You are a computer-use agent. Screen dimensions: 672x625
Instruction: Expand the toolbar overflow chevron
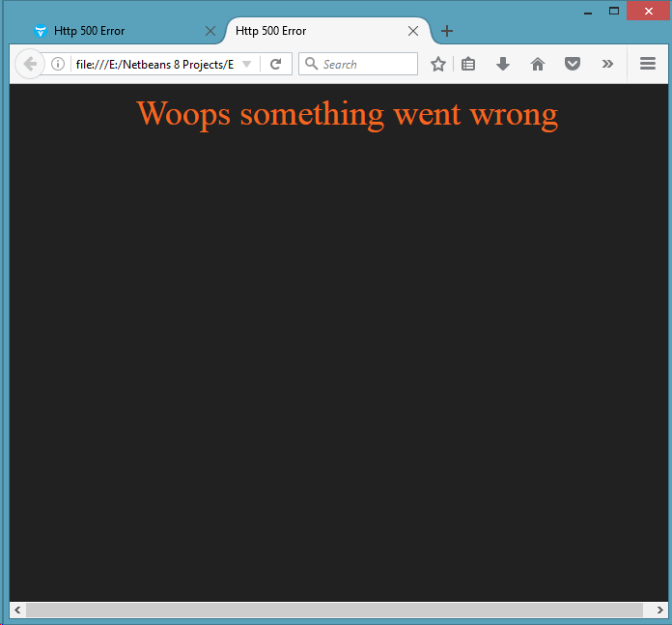coord(607,64)
